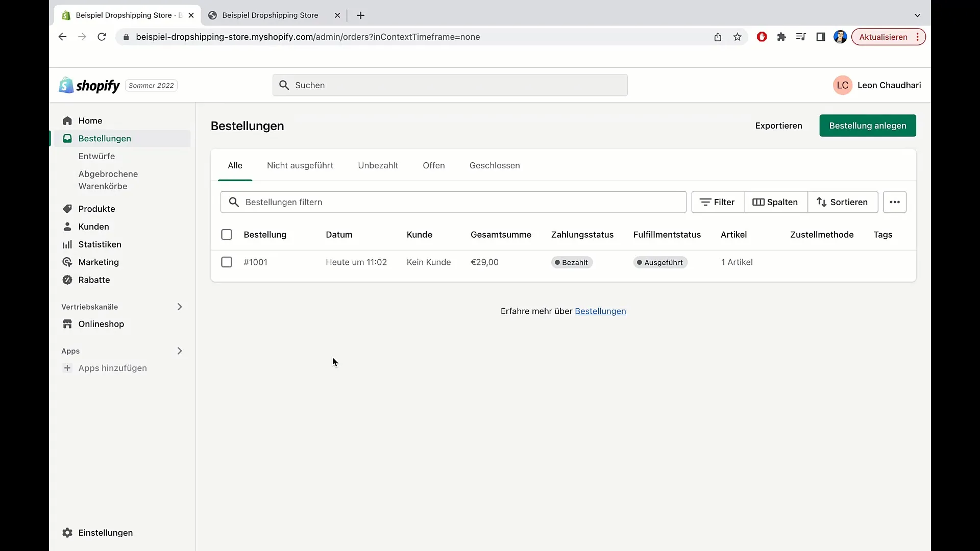Expand Apps chevron

(179, 351)
